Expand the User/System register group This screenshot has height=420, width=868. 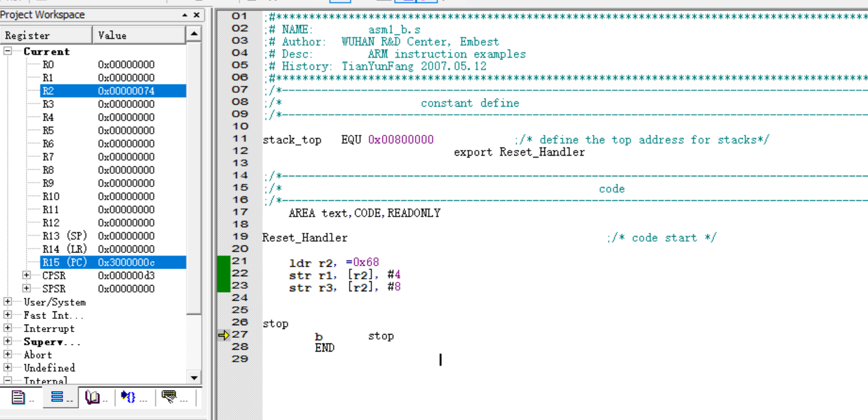(x=8, y=302)
